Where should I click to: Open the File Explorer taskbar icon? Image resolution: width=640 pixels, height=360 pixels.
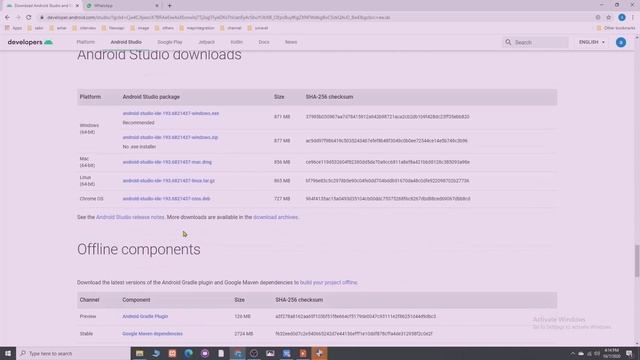click(x=140, y=353)
